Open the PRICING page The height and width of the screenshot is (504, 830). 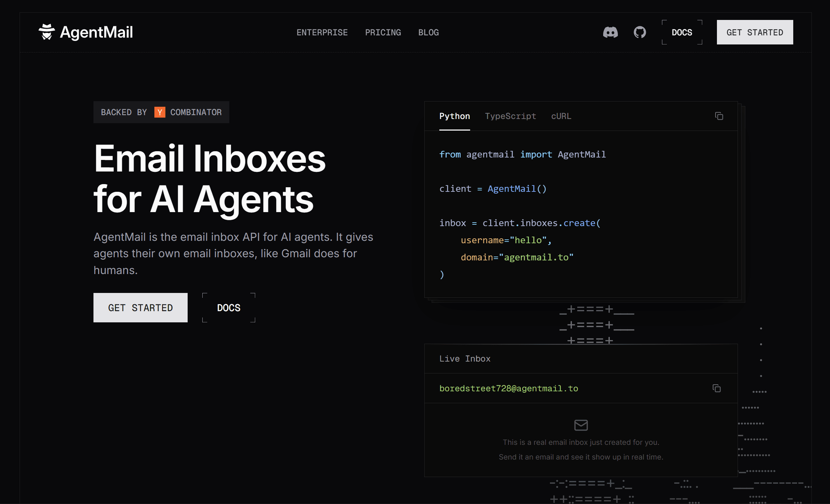point(383,32)
